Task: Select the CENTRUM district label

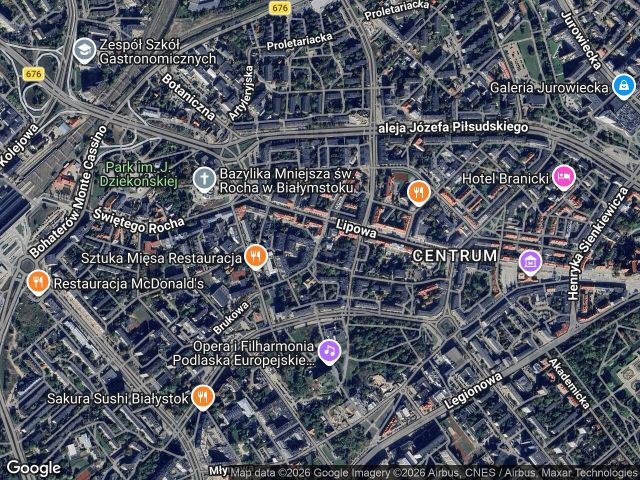Action: (x=455, y=256)
